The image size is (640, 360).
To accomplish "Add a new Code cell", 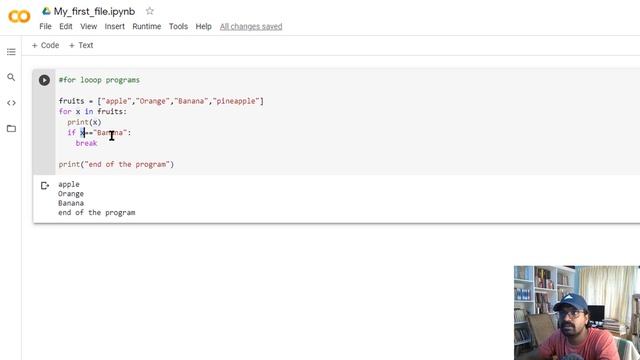I will click(45, 45).
